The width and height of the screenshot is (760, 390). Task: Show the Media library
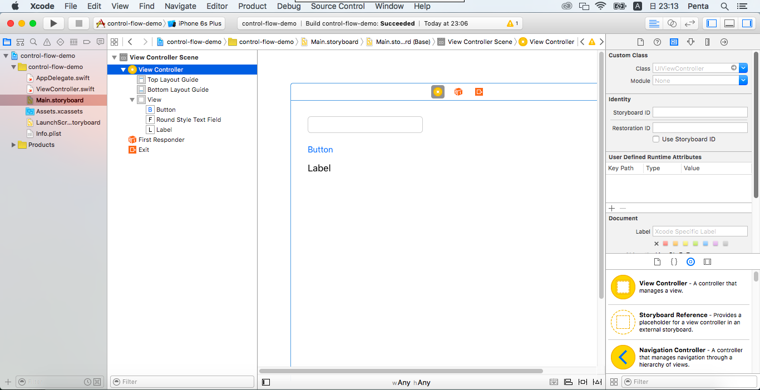707,262
